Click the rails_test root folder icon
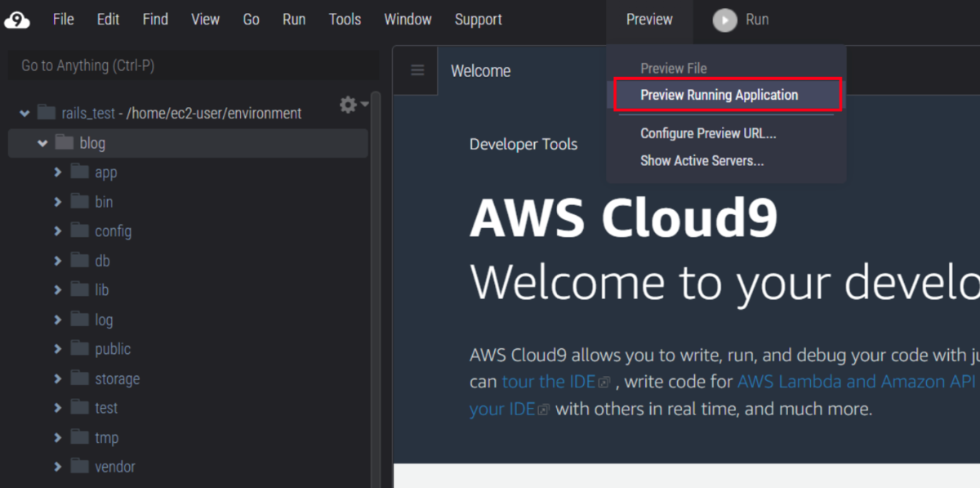This screenshot has width=980, height=488. [x=47, y=113]
